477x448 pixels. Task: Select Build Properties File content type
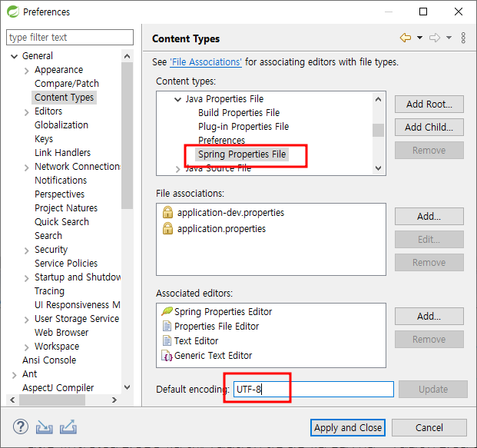pos(239,113)
